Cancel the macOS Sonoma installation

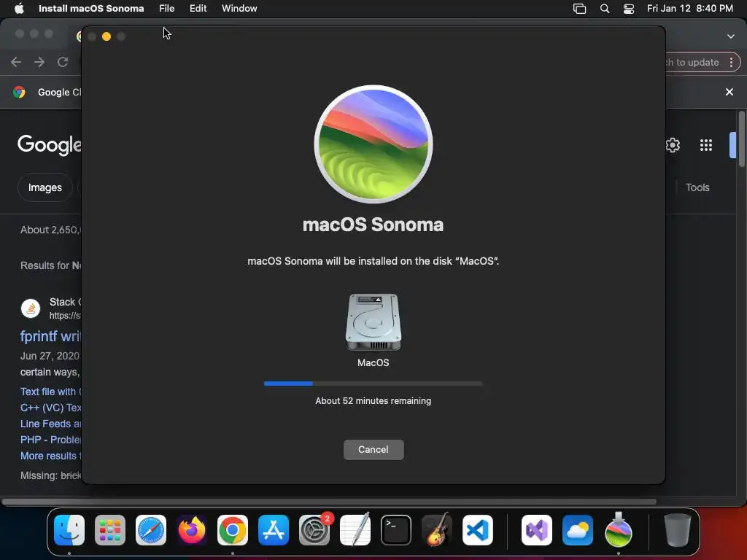(373, 449)
